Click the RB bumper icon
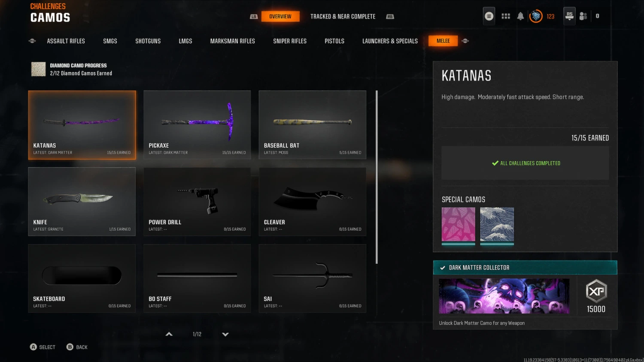Image resolution: width=644 pixels, height=362 pixels. click(390, 17)
